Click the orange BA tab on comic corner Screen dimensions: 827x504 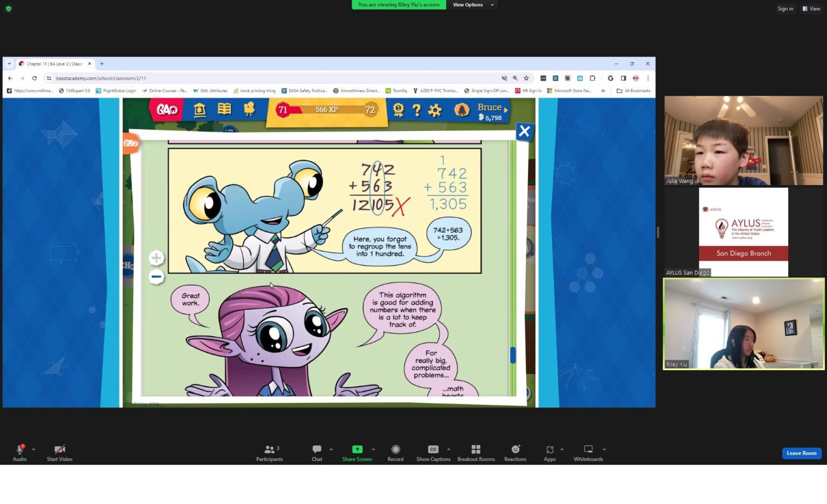131,143
